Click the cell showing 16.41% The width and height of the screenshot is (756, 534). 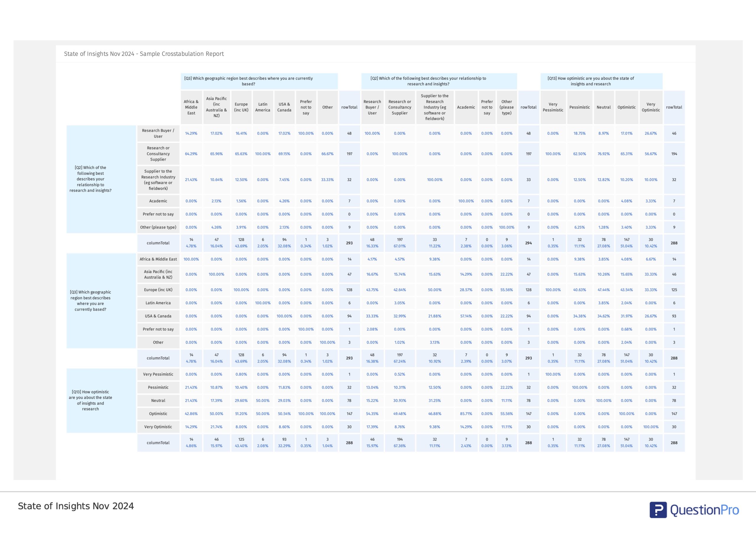click(241, 133)
